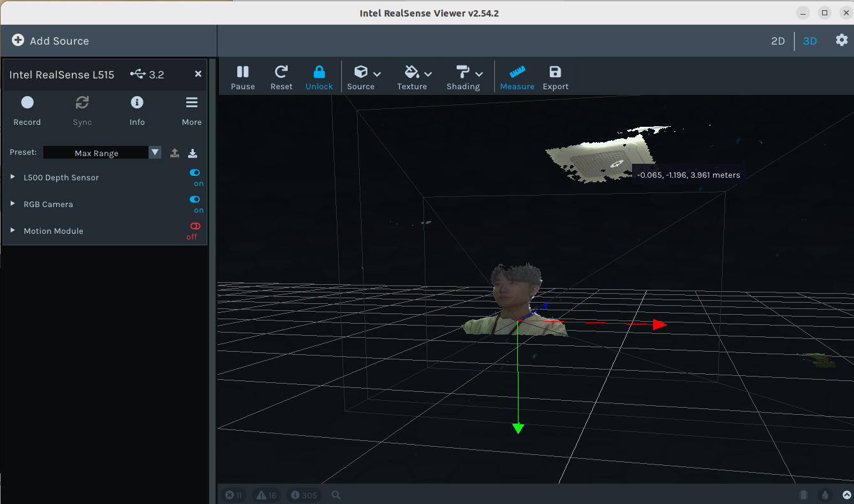
Task: Start recording with the Record button
Action: pos(27,110)
